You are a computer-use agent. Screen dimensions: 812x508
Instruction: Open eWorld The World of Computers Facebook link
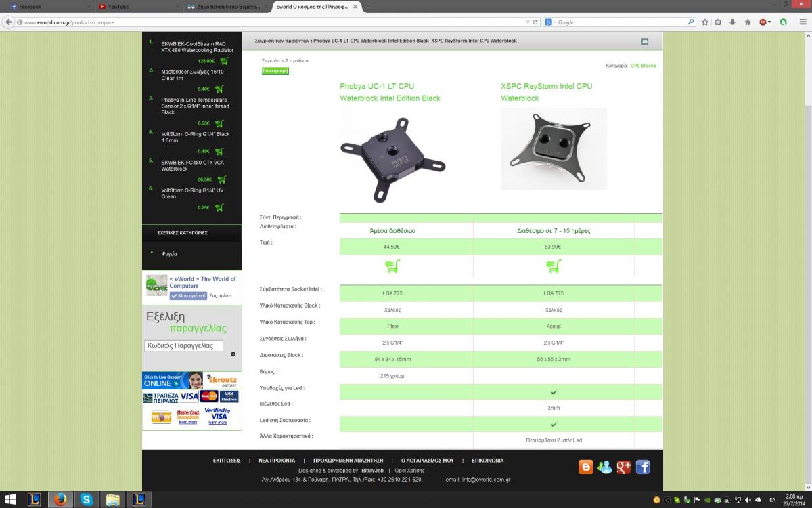click(203, 282)
